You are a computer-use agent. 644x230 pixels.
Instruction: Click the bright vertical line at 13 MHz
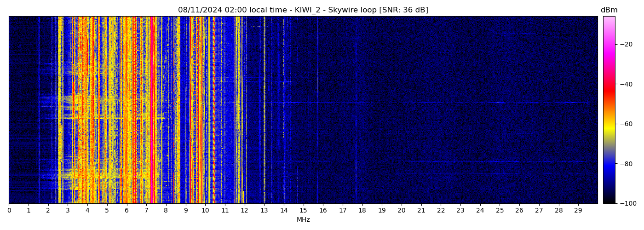pos(264,110)
